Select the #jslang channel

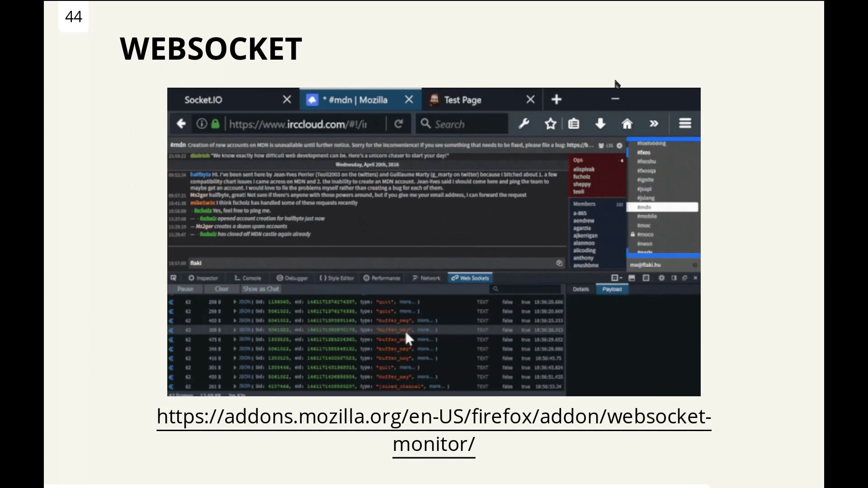pos(646,198)
